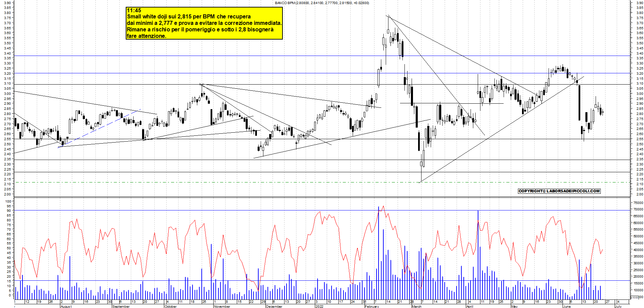Image resolution: width=644 pixels, height=308 pixels.
Task: Click the April month label
Action: [x=470, y=306]
